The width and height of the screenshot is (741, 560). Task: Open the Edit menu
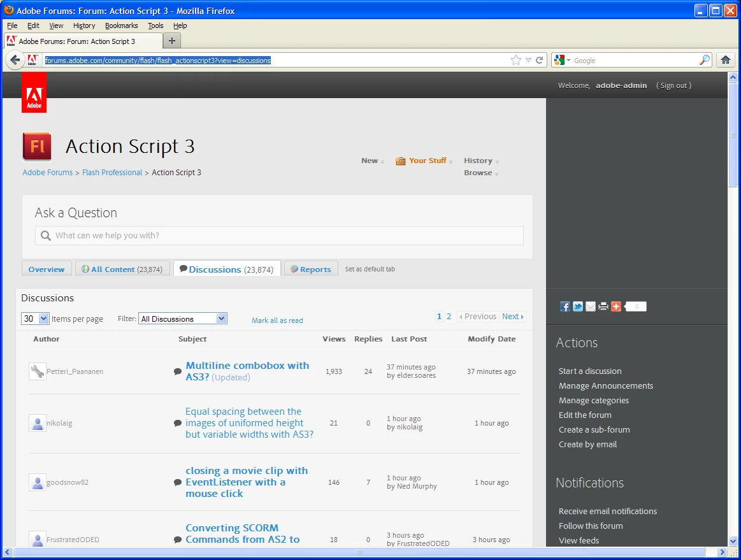pos(33,25)
